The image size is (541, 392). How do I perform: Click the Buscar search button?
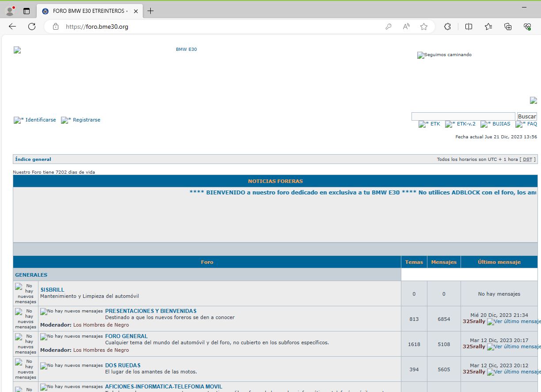(527, 116)
